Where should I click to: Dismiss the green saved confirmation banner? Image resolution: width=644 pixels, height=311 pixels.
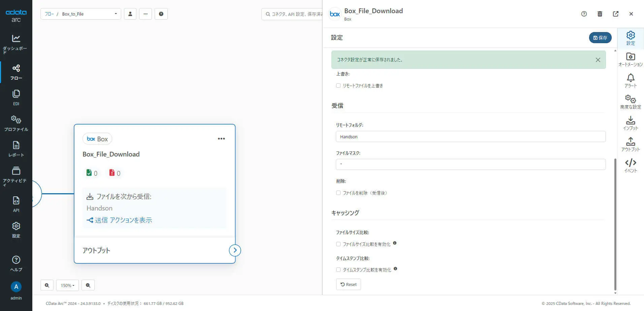tap(598, 60)
